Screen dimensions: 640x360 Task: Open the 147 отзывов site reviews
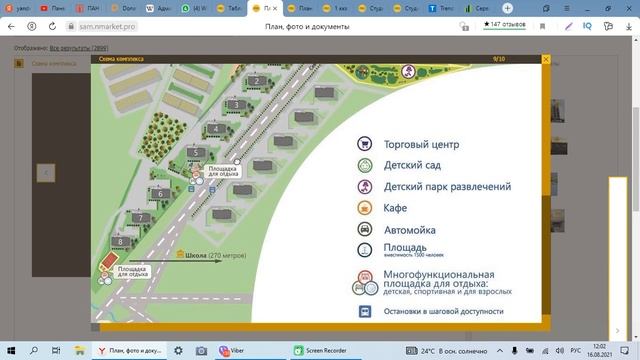click(x=504, y=25)
